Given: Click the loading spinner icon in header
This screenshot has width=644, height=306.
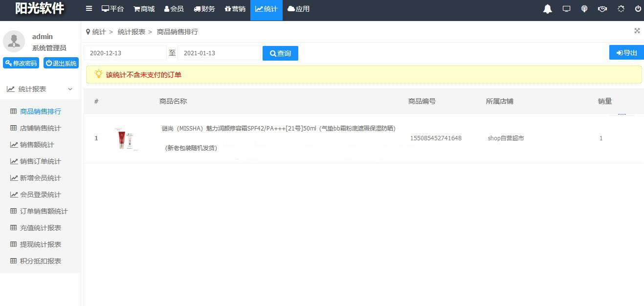Looking at the screenshot, I should tap(621, 9).
